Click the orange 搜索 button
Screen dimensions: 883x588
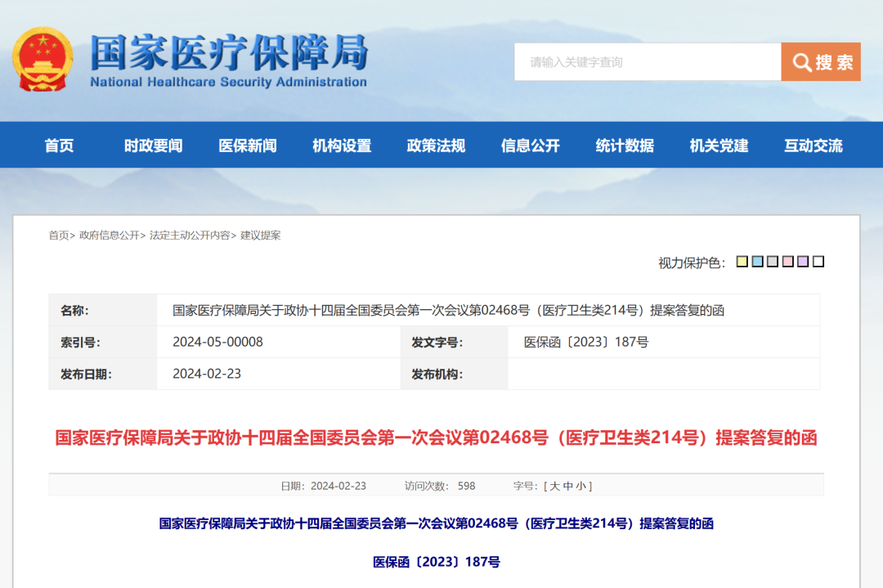[x=821, y=62]
